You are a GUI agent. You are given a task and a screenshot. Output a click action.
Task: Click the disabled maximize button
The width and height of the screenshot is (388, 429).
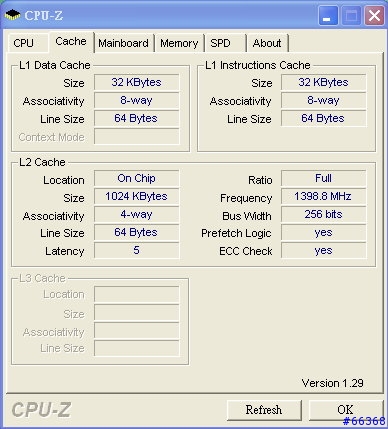(x=351, y=16)
